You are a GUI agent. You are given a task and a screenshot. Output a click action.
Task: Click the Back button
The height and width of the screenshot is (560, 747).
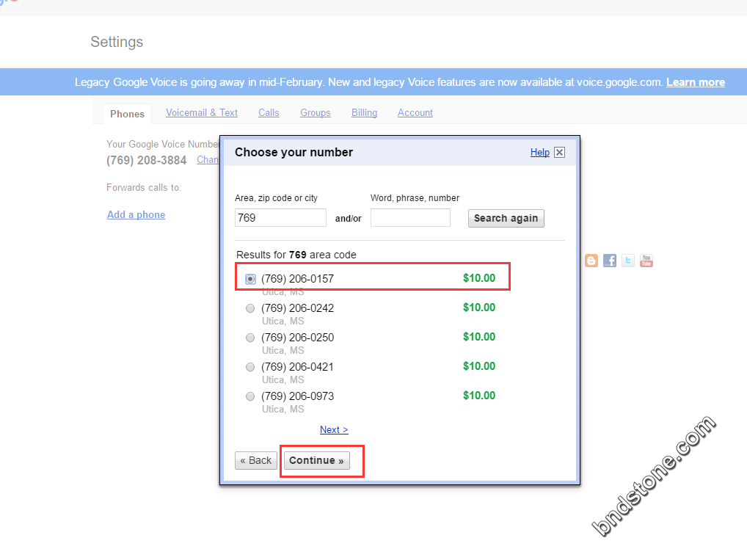256,460
